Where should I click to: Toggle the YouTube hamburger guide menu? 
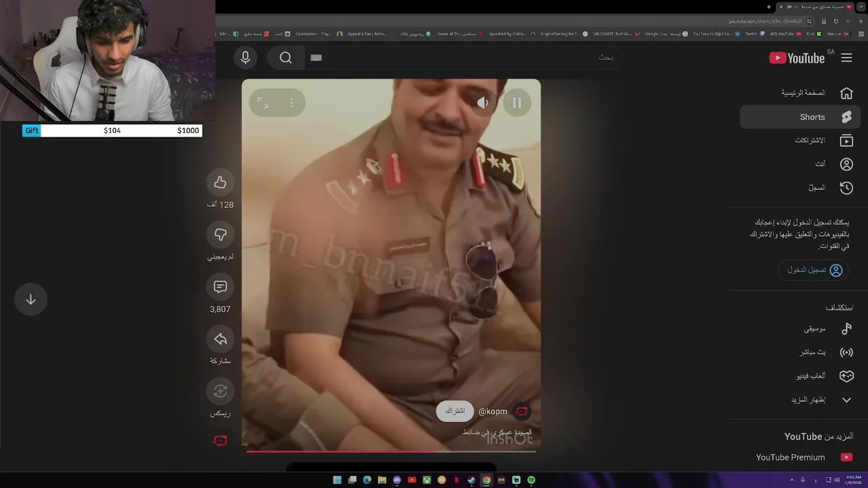point(846,58)
